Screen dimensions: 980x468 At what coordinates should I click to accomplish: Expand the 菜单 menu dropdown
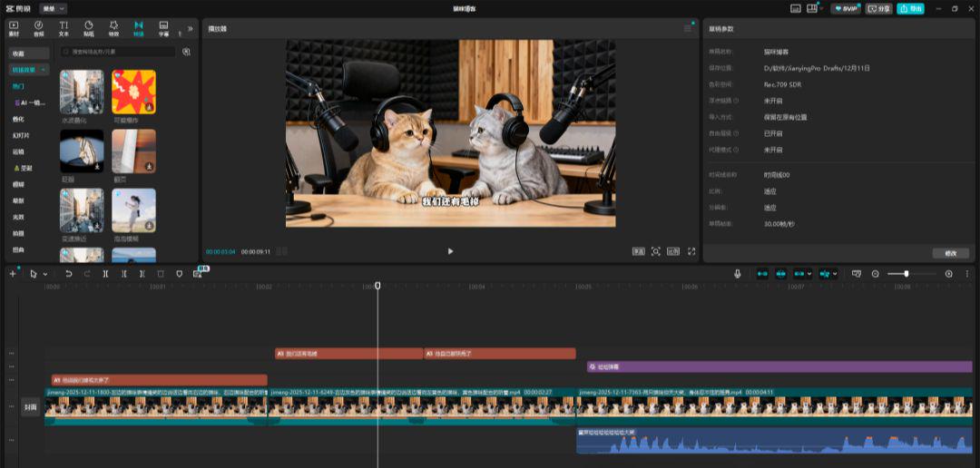pos(49,8)
